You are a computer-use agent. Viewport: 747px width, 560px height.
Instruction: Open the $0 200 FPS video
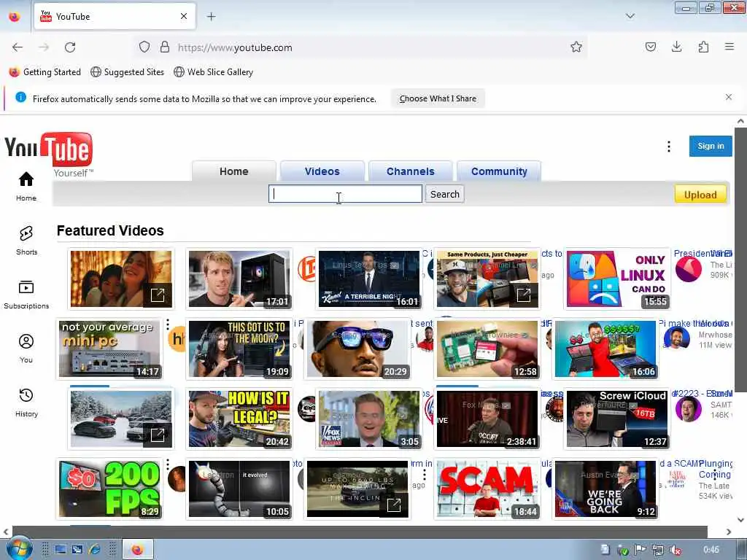(x=109, y=489)
